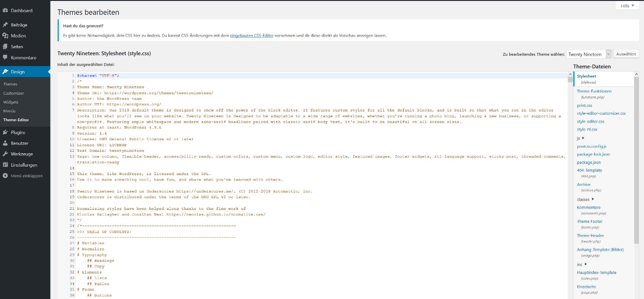Click the line '## Tables'
The width and height of the screenshot is (644, 299).
point(99,284)
